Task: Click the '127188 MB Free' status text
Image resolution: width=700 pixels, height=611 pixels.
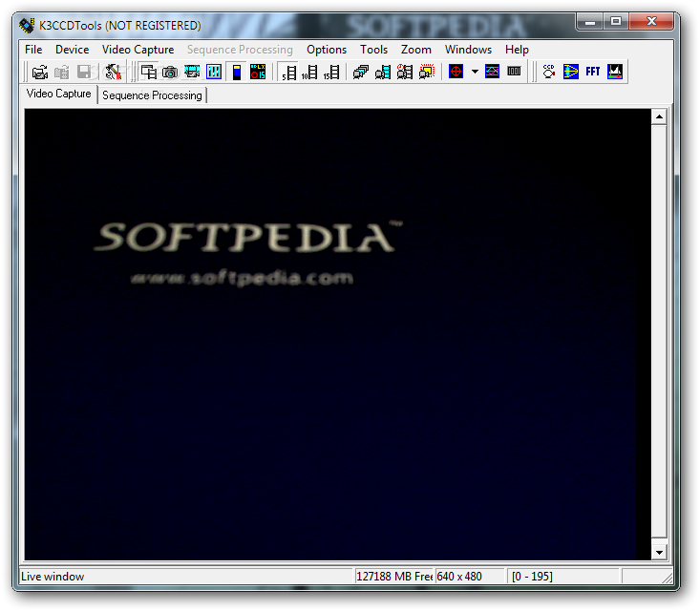Action: (x=394, y=577)
